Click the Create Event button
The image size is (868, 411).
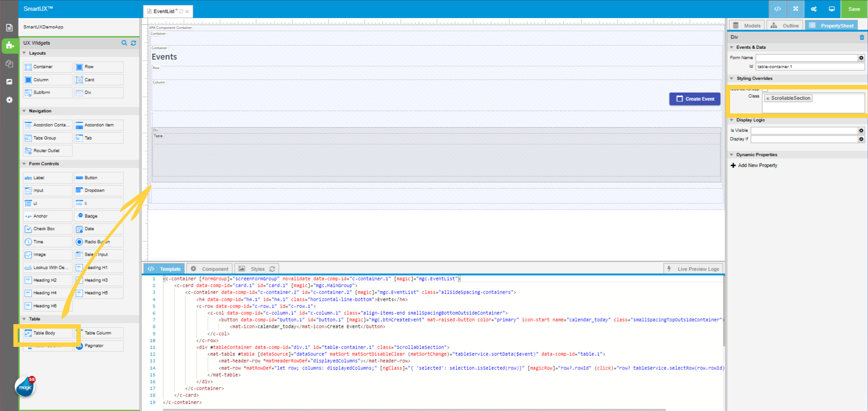(695, 98)
